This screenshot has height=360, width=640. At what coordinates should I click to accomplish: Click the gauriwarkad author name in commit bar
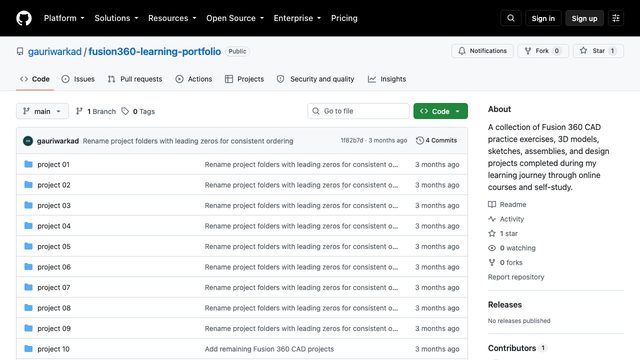58,141
